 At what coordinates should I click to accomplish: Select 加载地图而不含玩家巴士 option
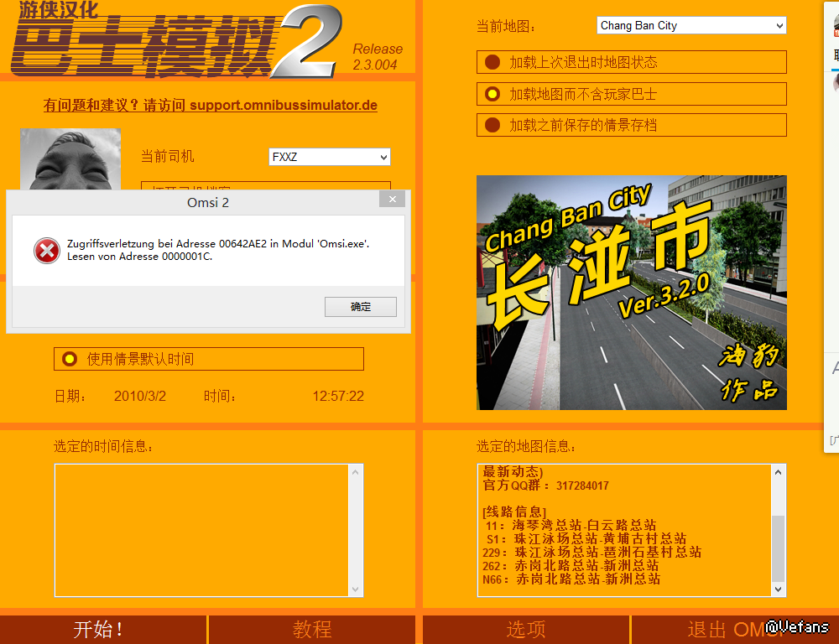coord(632,94)
